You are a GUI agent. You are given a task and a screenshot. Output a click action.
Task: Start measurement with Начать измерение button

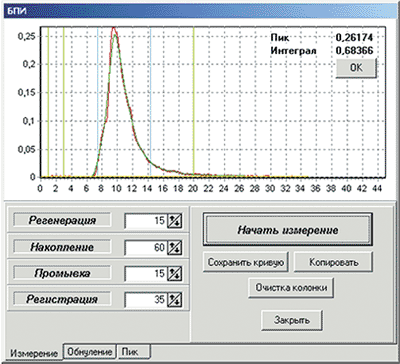point(287,230)
